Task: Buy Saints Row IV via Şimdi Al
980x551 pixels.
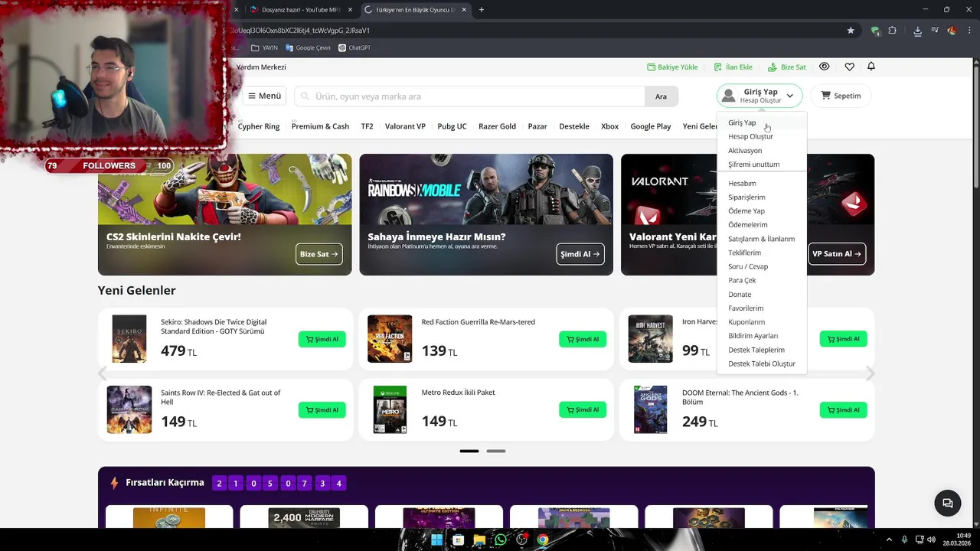Action: (x=322, y=410)
